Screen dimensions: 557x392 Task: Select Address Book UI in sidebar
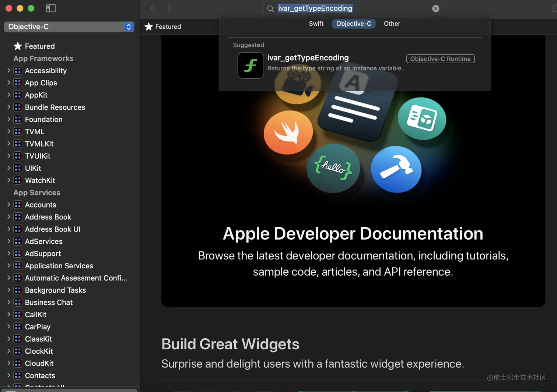coord(53,229)
